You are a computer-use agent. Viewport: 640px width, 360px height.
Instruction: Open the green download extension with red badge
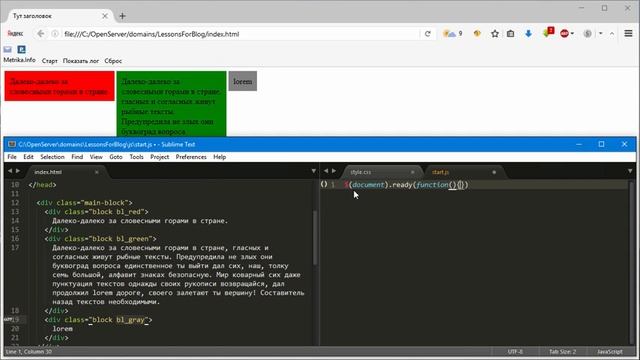point(548,33)
